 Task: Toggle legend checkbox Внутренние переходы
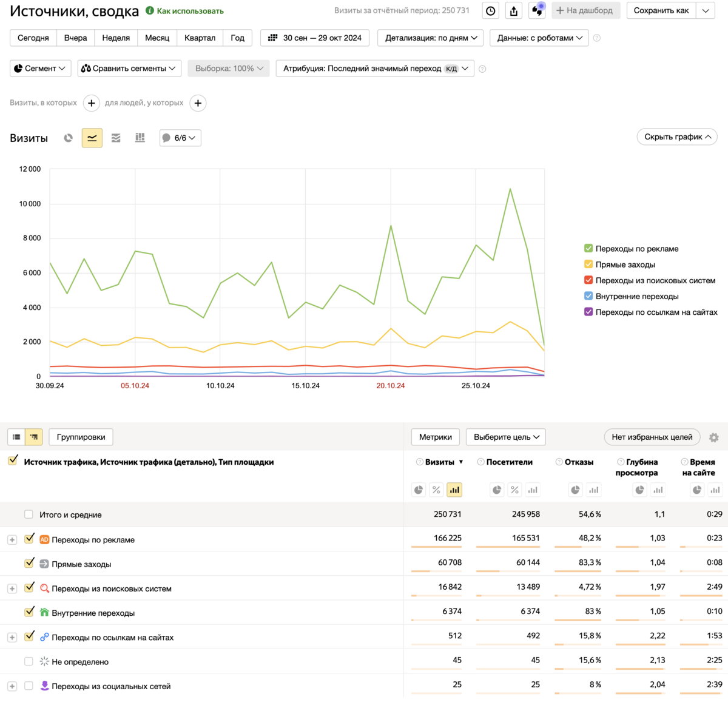pyautogui.click(x=588, y=296)
